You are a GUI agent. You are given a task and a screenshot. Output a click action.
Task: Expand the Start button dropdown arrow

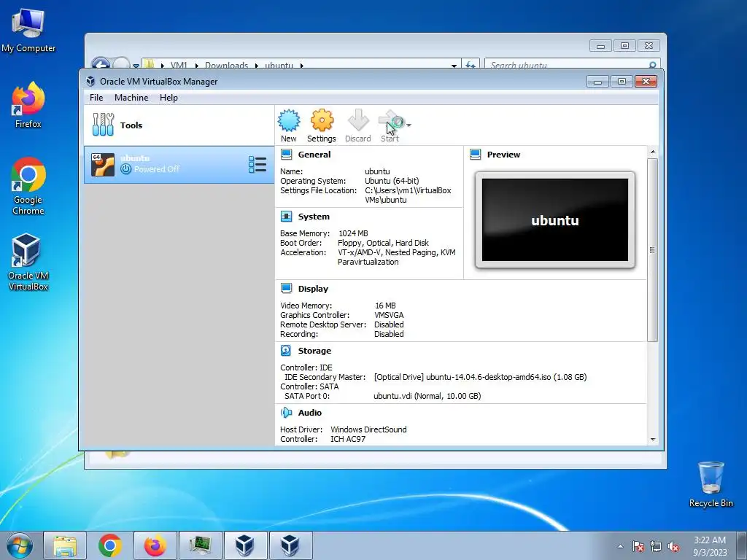[409, 125]
